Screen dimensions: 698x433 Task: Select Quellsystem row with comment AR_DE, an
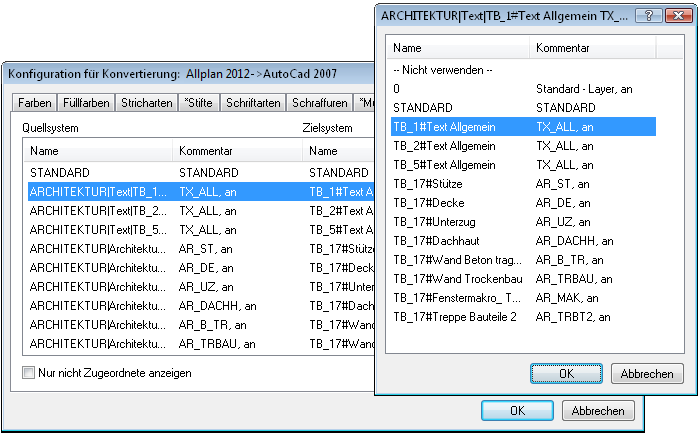click(x=201, y=268)
